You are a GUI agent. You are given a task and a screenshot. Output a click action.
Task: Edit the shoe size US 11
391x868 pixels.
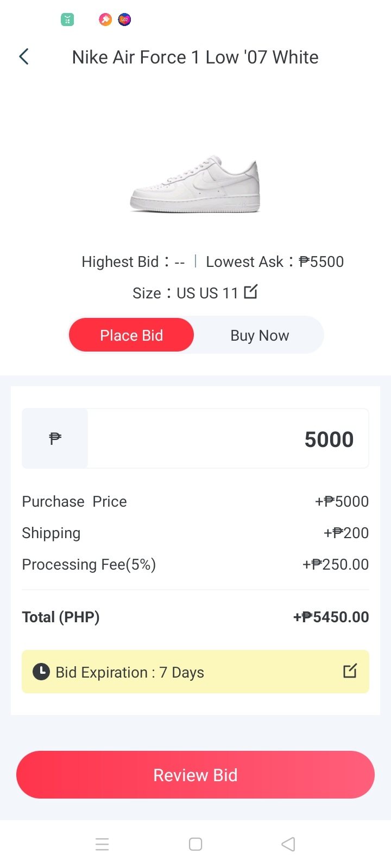point(250,292)
